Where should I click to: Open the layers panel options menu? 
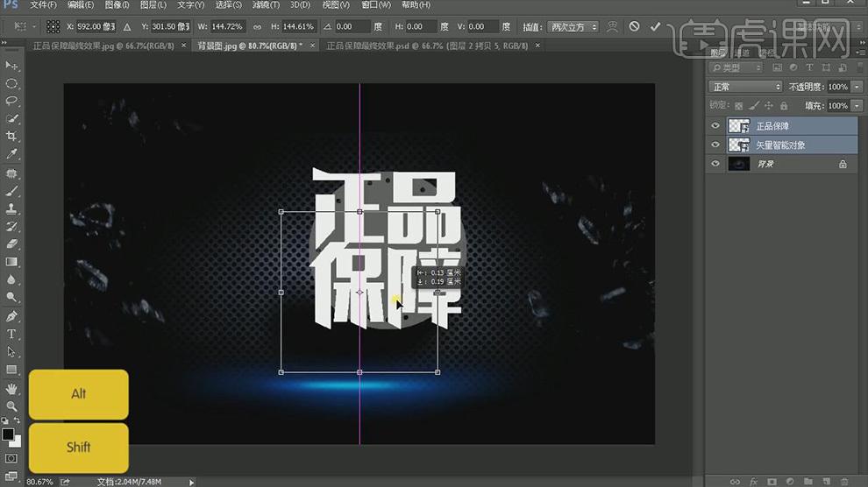tap(860, 52)
